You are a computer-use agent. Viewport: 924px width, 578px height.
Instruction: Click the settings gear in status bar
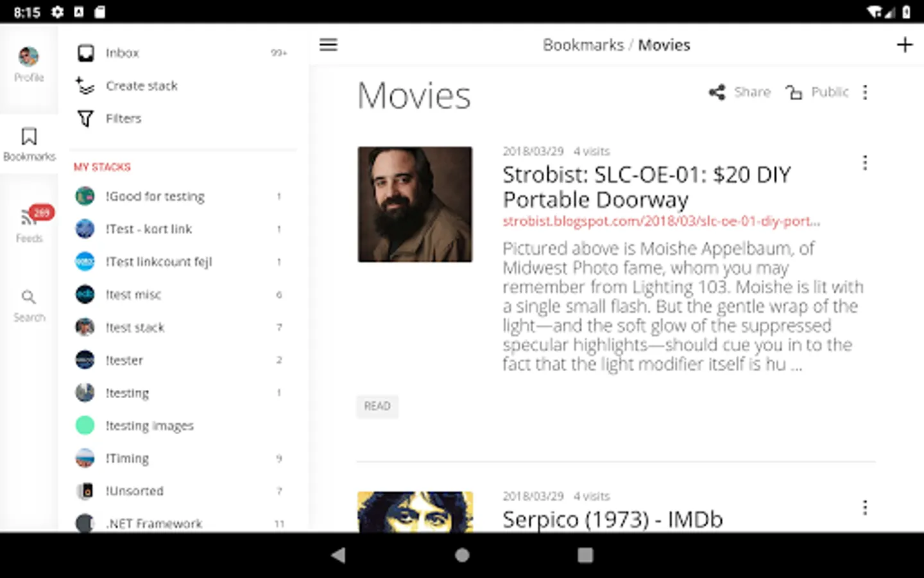[57, 12]
